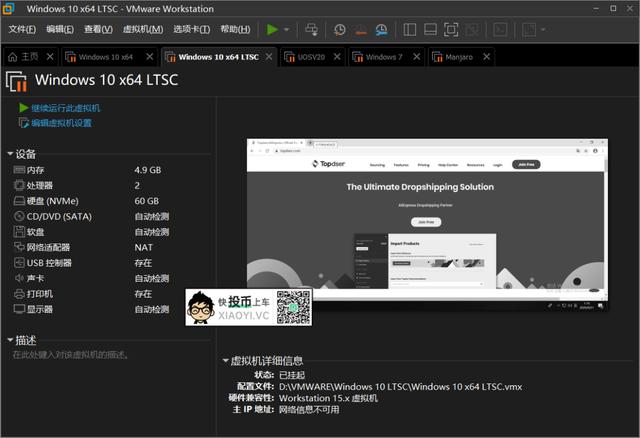The image size is (640, 438).
Task: Collapse the 设备 section
Action: (x=10, y=154)
